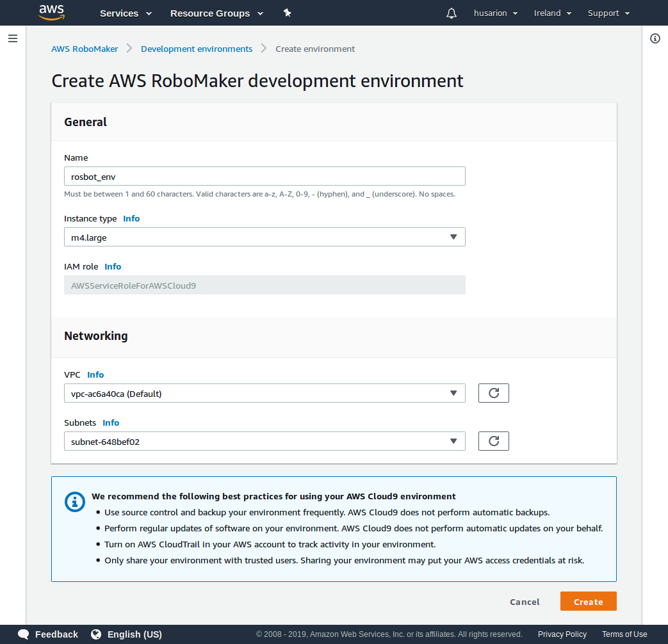Screen dimensions: 668x644
Task: Open the info help panel icon
Action: (655, 39)
